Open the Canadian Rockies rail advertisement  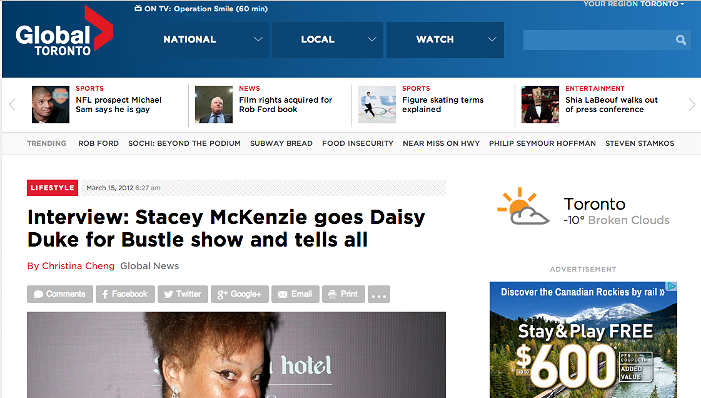tap(583, 340)
